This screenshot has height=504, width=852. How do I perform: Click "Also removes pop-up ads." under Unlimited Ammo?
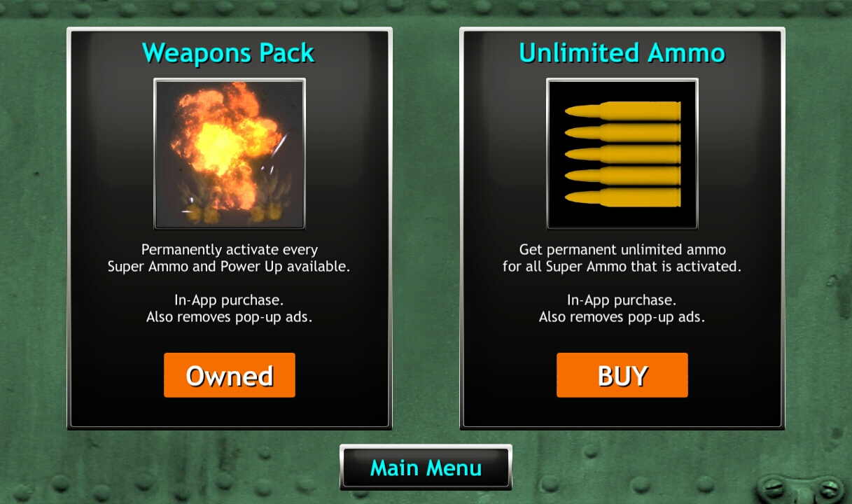click(622, 317)
